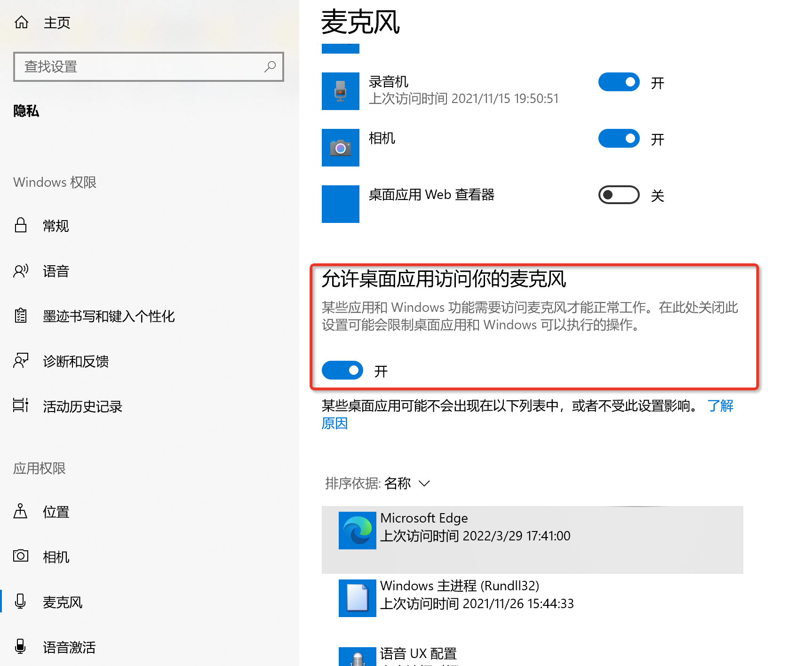The image size is (812, 666).
Task: Toggle 允许桌面应用访问你的麦克风 switch off
Action: click(342, 370)
